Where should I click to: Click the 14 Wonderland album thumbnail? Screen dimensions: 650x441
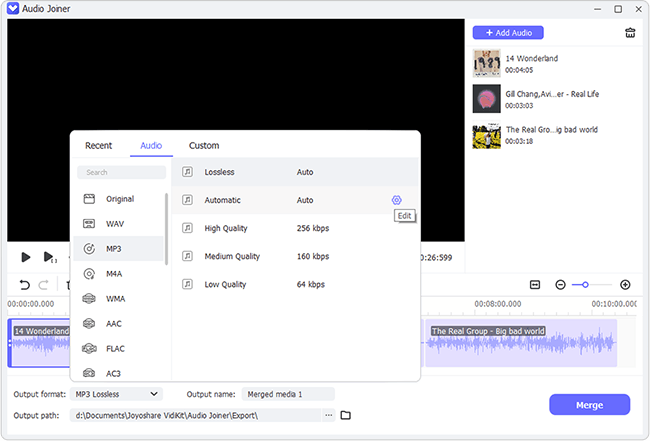[x=487, y=63]
